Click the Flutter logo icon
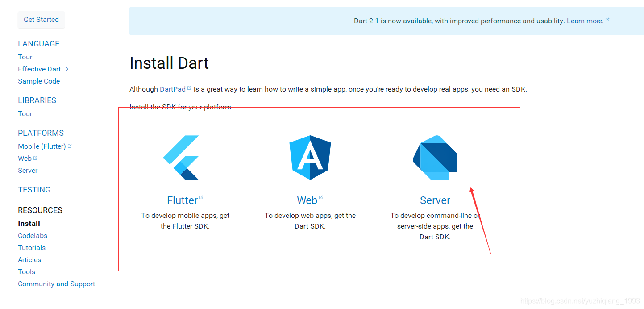The image size is (644, 309). (181, 158)
